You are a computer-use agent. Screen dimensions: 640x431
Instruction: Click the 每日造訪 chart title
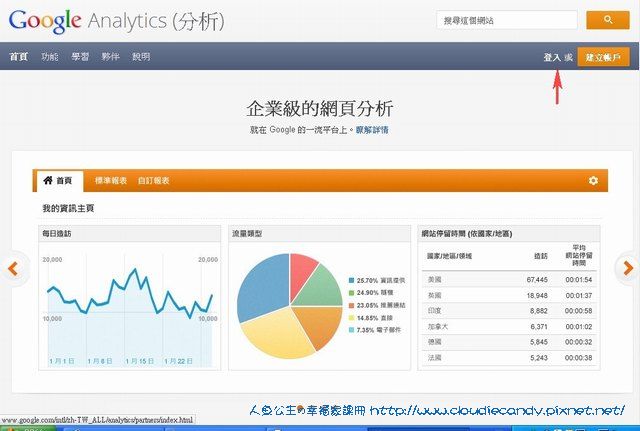(57, 233)
